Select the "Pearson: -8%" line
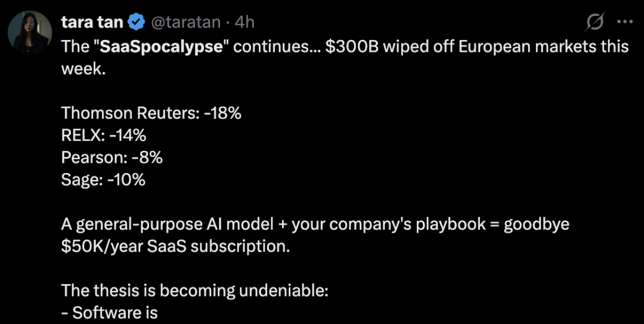This screenshot has height=324, width=644. pos(112,157)
